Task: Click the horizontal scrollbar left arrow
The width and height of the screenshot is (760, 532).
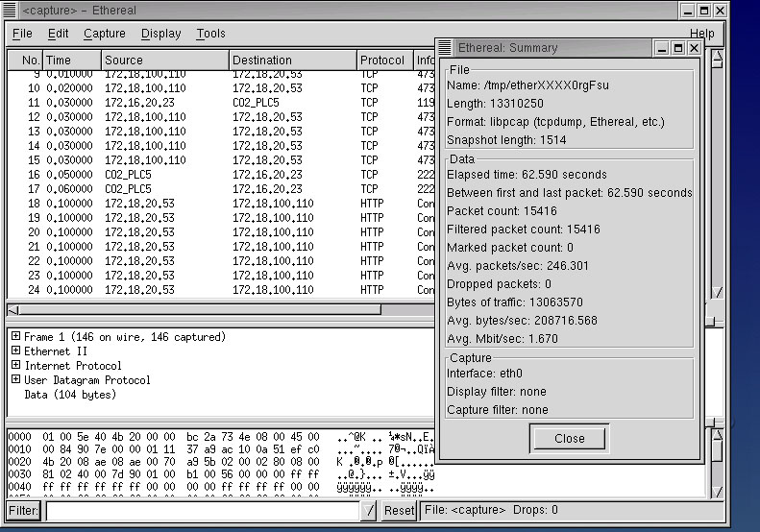Action: (x=13, y=309)
